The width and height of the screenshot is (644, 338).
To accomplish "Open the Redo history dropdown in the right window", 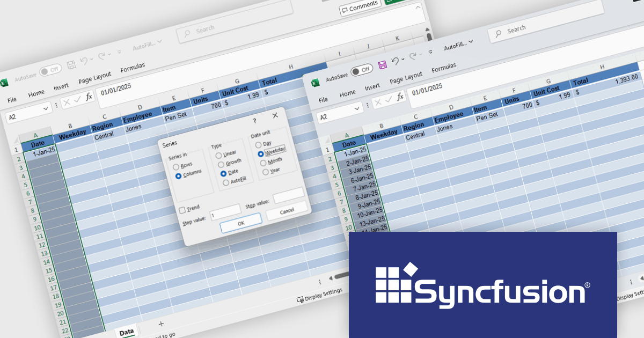I will pos(421,55).
